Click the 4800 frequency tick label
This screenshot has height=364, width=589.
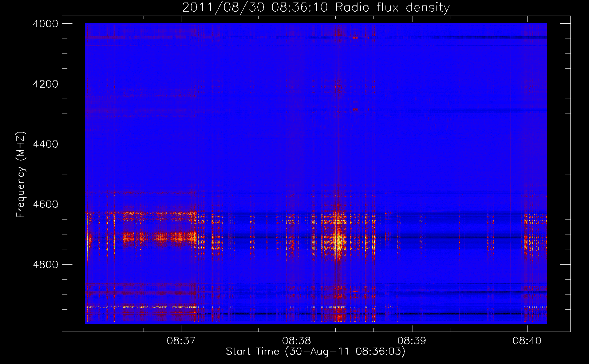[x=46, y=265]
